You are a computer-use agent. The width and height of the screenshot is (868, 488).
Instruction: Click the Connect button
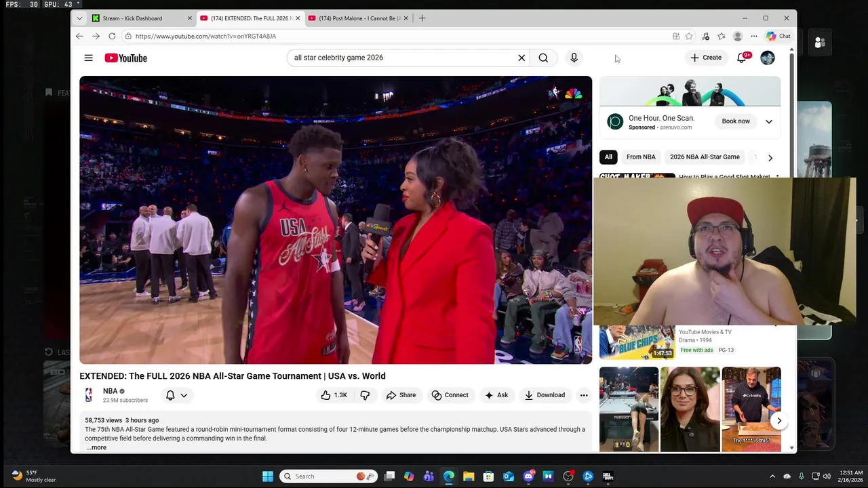click(x=450, y=395)
